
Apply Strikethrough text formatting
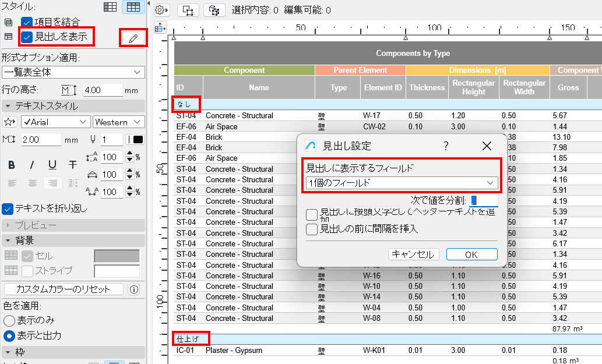[x=72, y=165]
